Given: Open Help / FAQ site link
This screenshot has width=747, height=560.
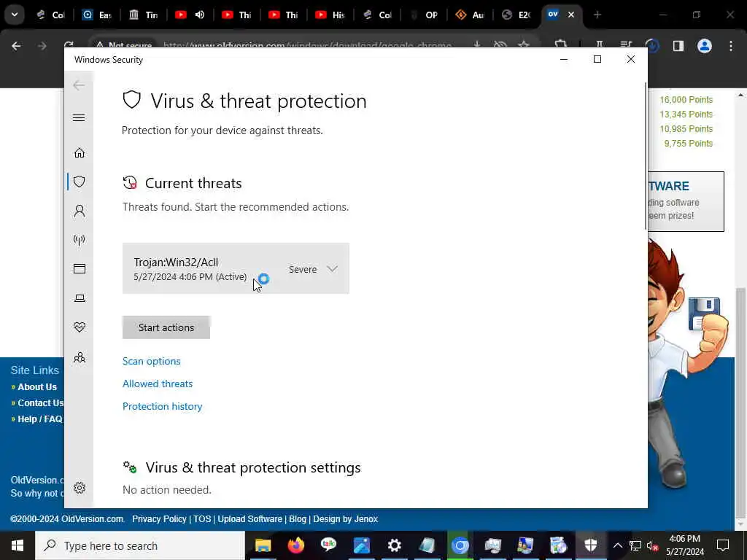Looking at the screenshot, I should (40, 419).
